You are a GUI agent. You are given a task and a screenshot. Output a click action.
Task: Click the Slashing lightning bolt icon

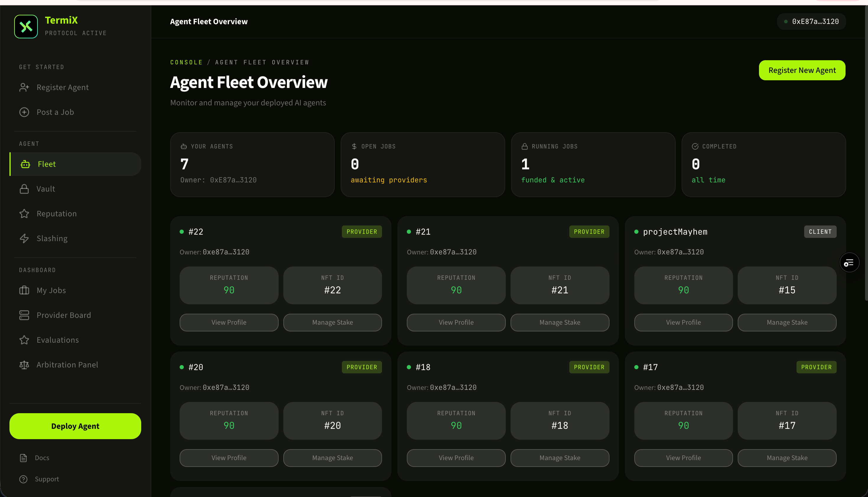(x=24, y=238)
